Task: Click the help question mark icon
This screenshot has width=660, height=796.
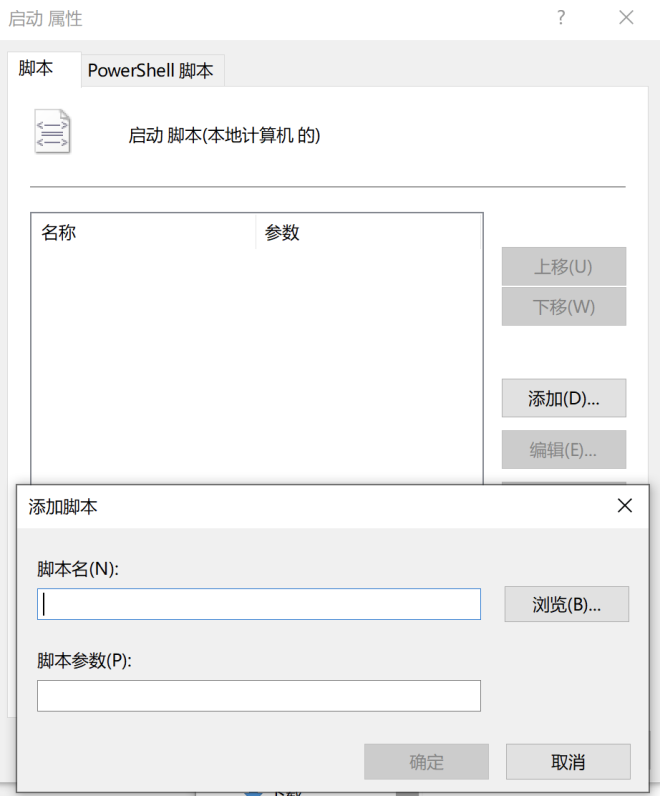Action: [560, 18]
